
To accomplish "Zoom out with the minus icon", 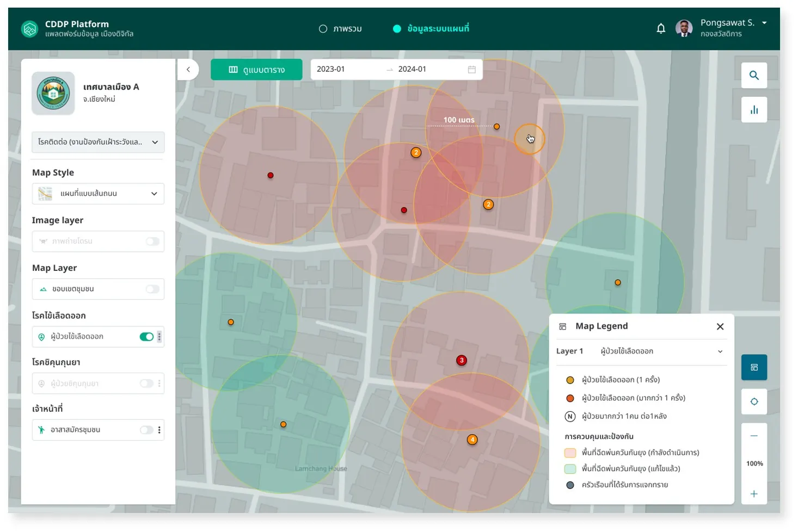I will (754, 436).
